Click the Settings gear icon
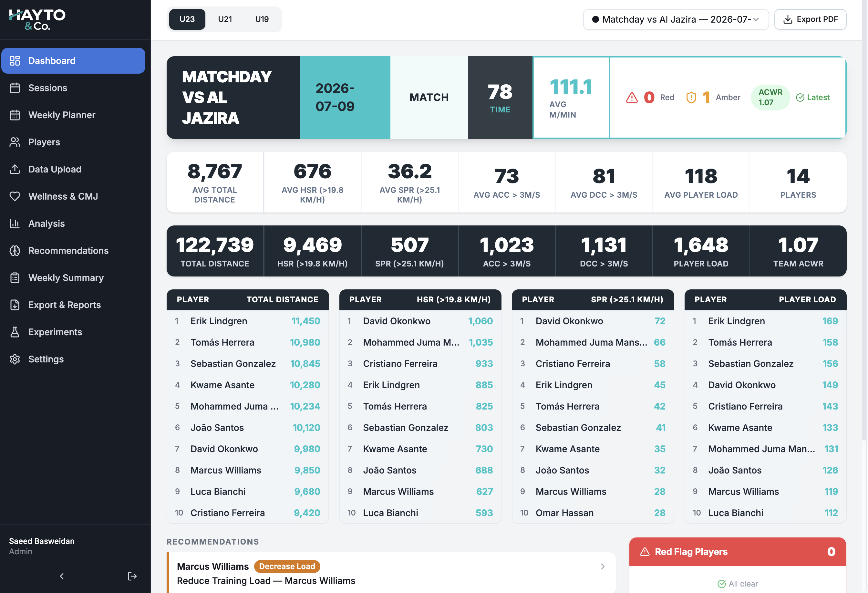This screenshot has height=593, width=868. click(15, 359)
